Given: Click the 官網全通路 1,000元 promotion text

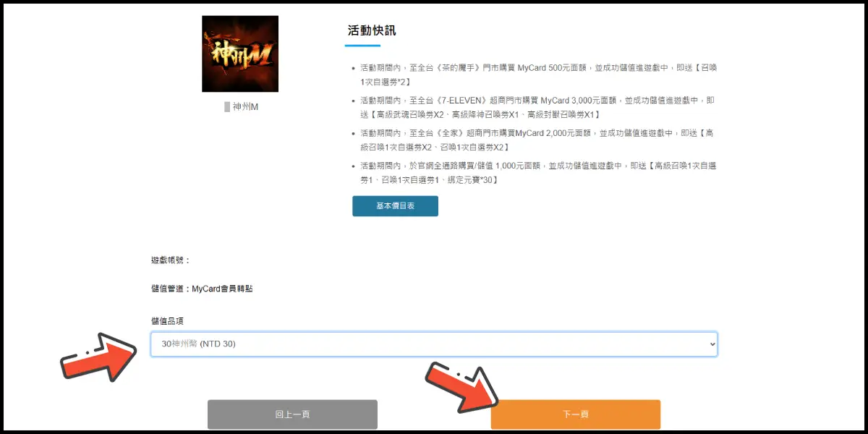Looking at the screenshot, I should pos(538,173).
